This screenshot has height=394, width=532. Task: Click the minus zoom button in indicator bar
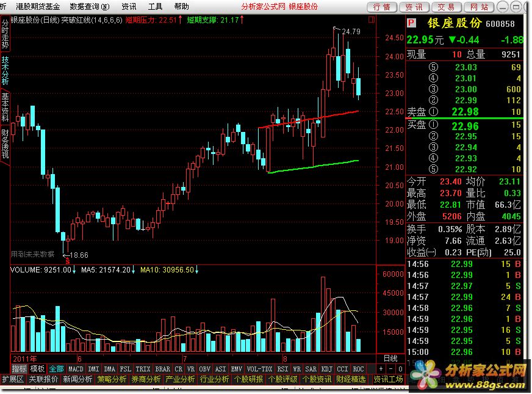[x=390, y=369]
